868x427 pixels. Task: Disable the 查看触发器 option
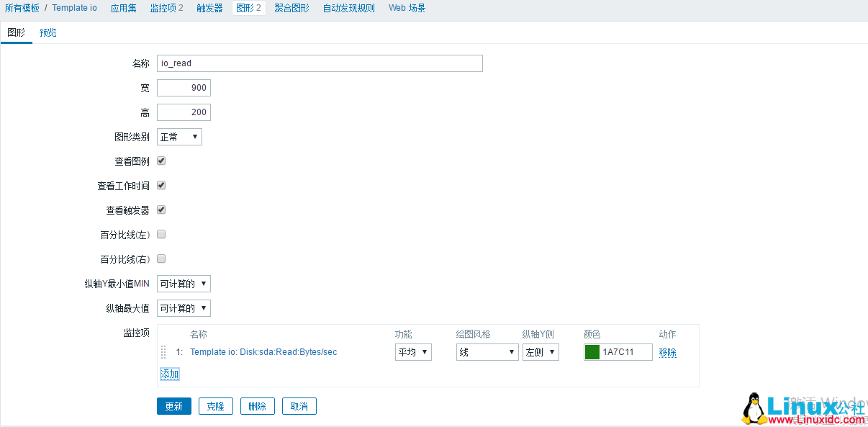click(161, 210)
